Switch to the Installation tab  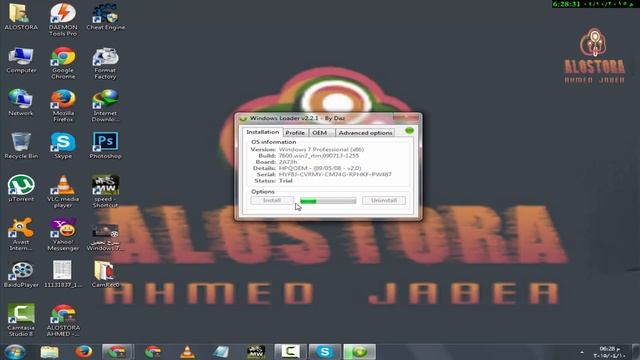pyautogui.click(x=262, y=132)
